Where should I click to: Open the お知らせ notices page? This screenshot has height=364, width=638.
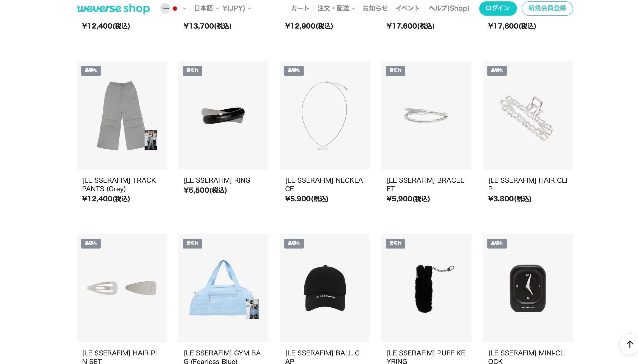375,9
